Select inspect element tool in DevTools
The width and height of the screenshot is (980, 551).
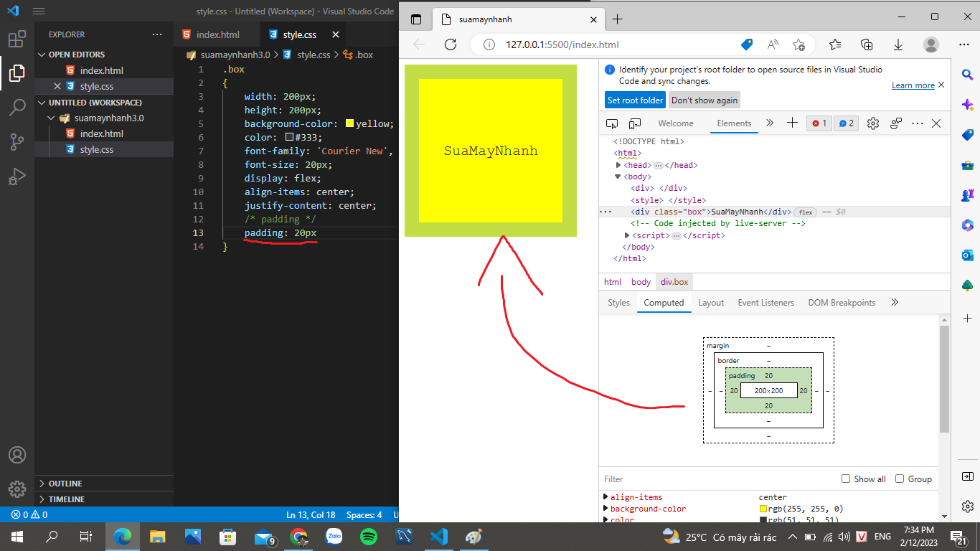coord(612,123)
